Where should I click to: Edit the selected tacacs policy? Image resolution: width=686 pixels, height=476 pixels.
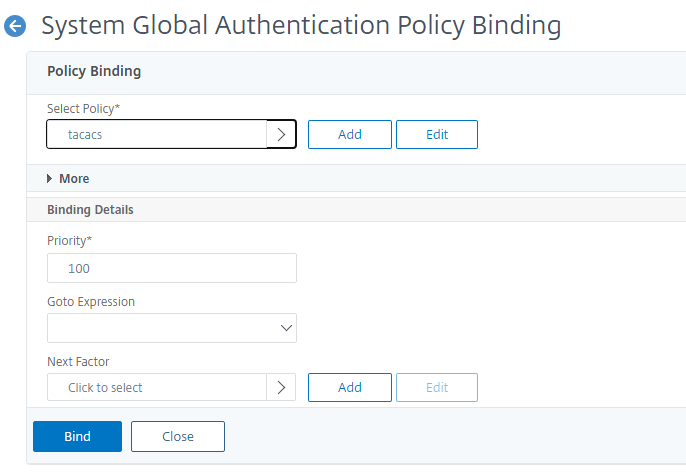[x=437, y=134]
